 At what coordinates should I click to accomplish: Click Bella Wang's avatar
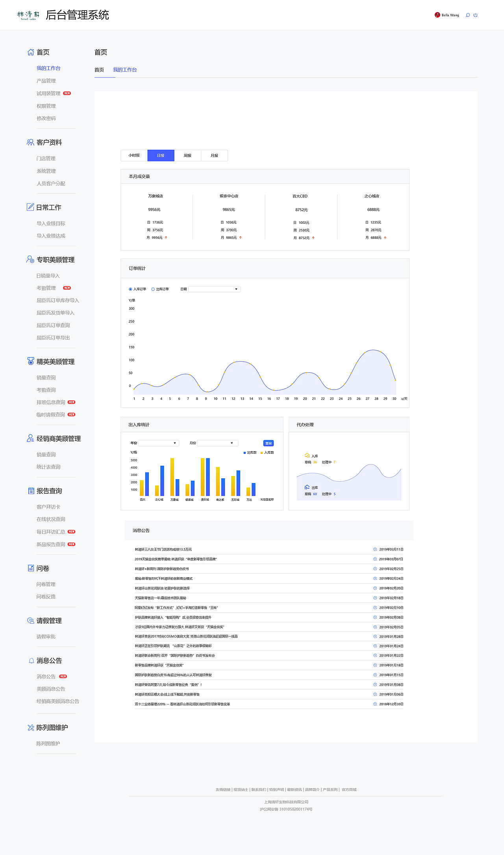pyautogui.click(x=437, y=15)
